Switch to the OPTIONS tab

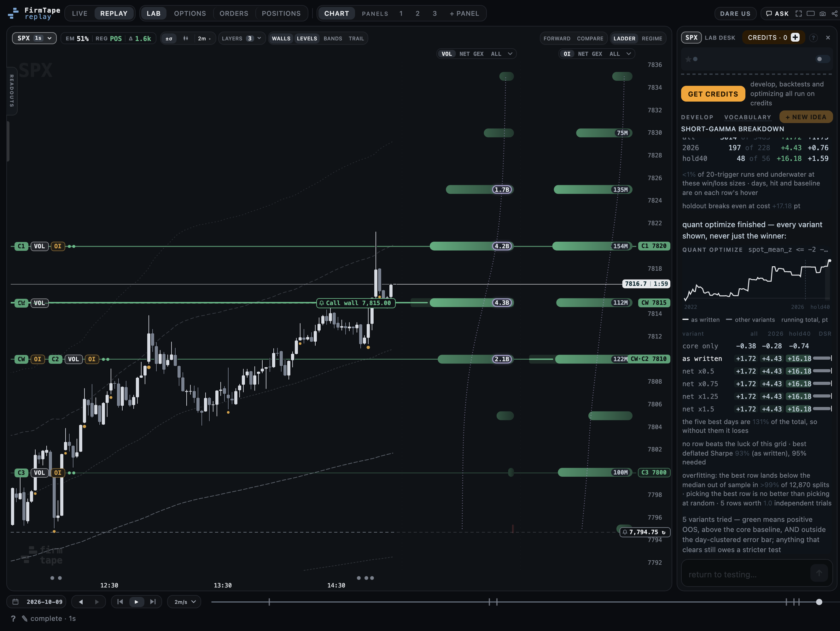click(190, 13)
